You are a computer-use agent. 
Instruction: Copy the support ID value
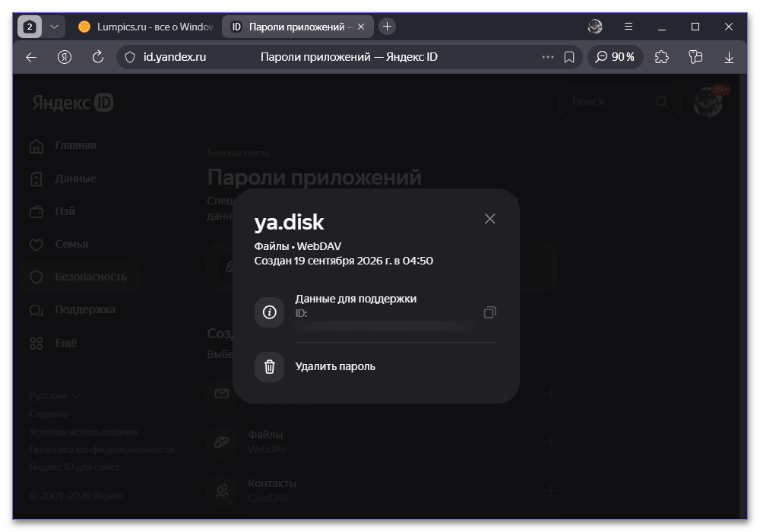point(489,312)
